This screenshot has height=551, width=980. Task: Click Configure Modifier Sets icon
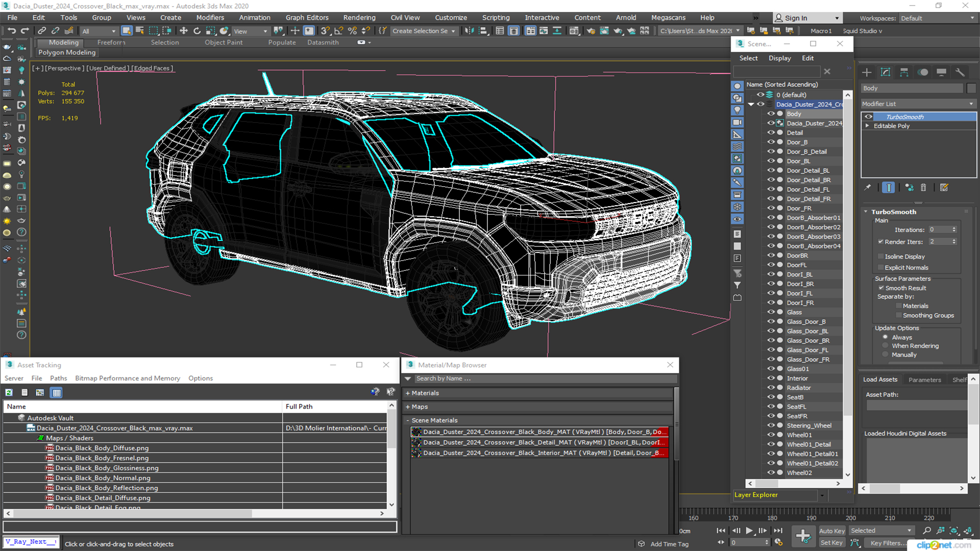pos(944,187)
